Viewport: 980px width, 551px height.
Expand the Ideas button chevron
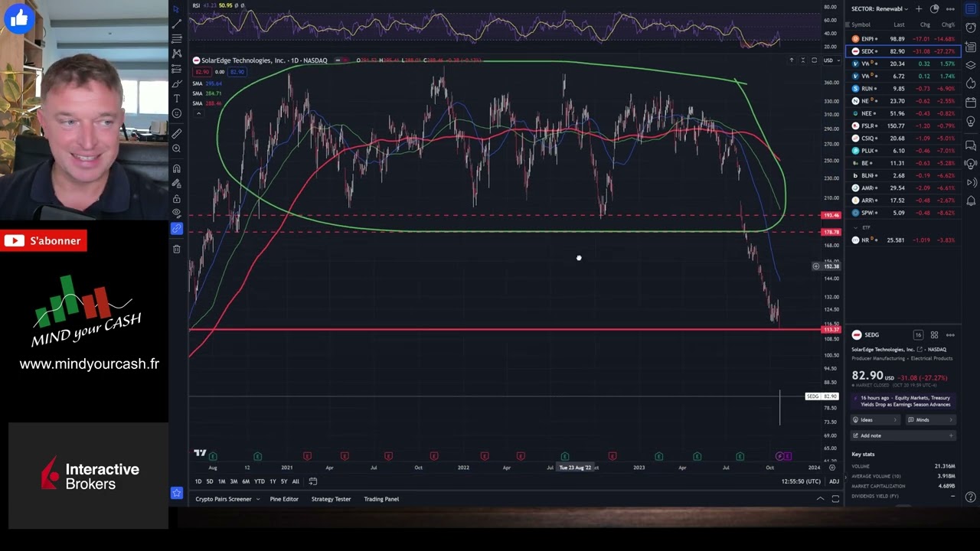pyautogui.click(x=894, y=419)
